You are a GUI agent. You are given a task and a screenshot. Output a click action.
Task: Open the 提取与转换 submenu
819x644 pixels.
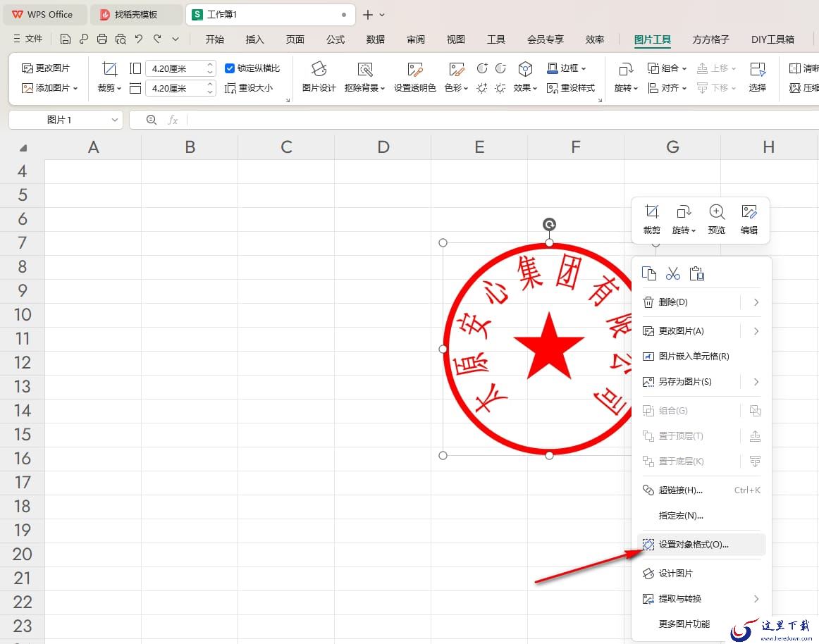tap(701, 599)
